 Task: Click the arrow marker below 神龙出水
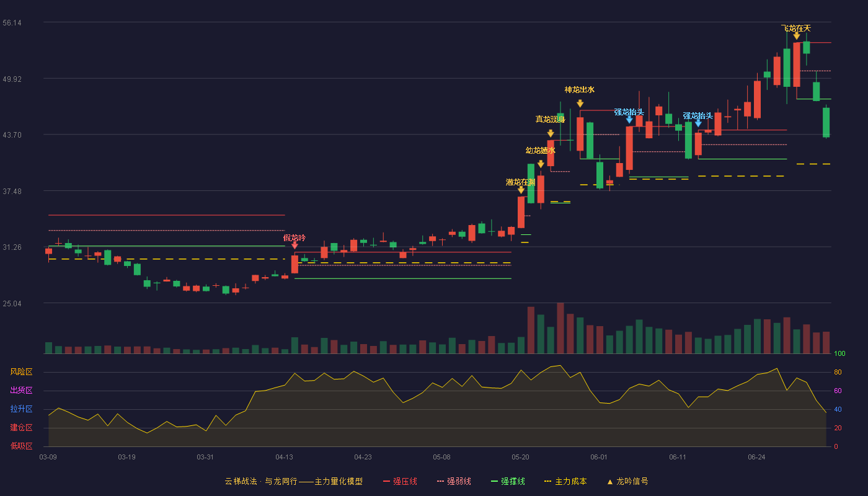click(x=580, y=103)
